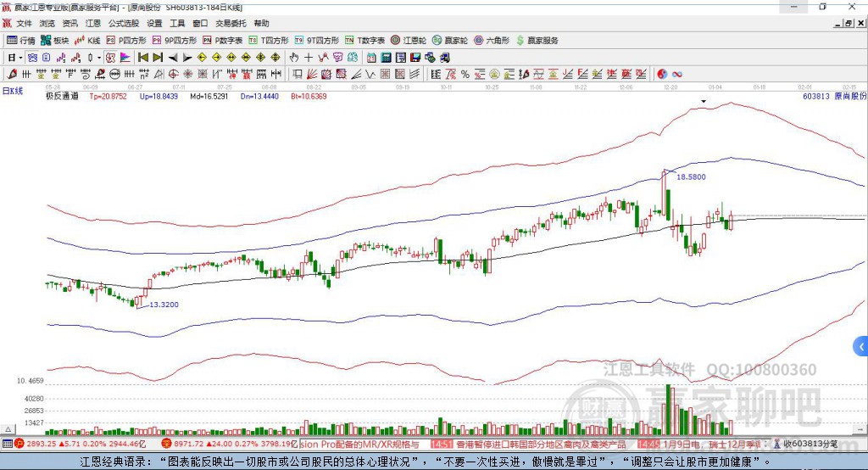The height and width of the screenshot is (470, 868).
Task: Open the 板块 sector view
Action: [x=54, y=41]
